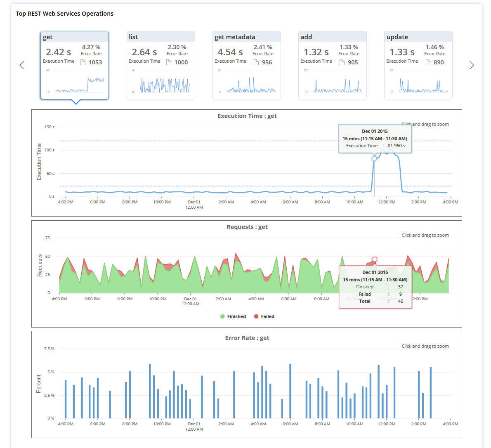Click the document icon beside 1000
This screenshot has height=448, width=491.
pyautogui.click(x=169, y=62)
